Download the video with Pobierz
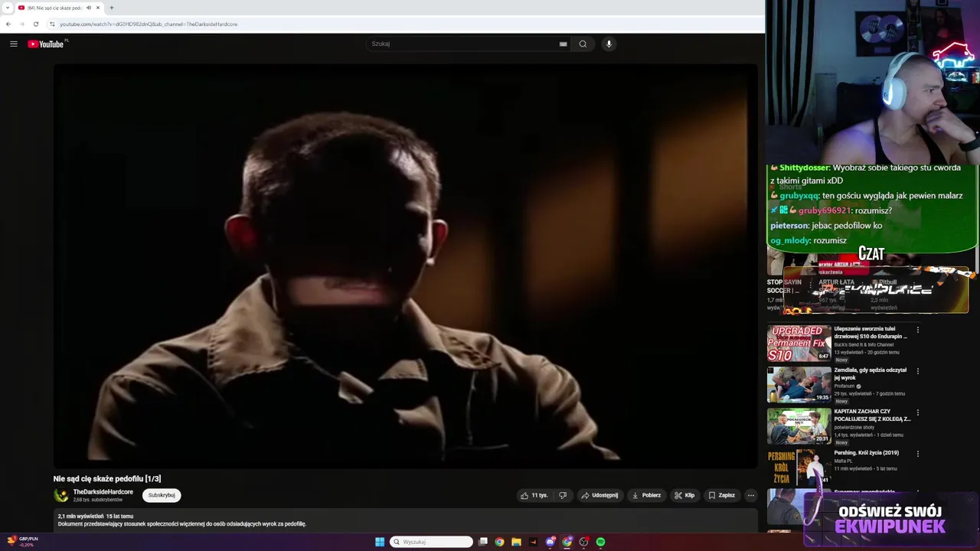 tap(646, 495)
